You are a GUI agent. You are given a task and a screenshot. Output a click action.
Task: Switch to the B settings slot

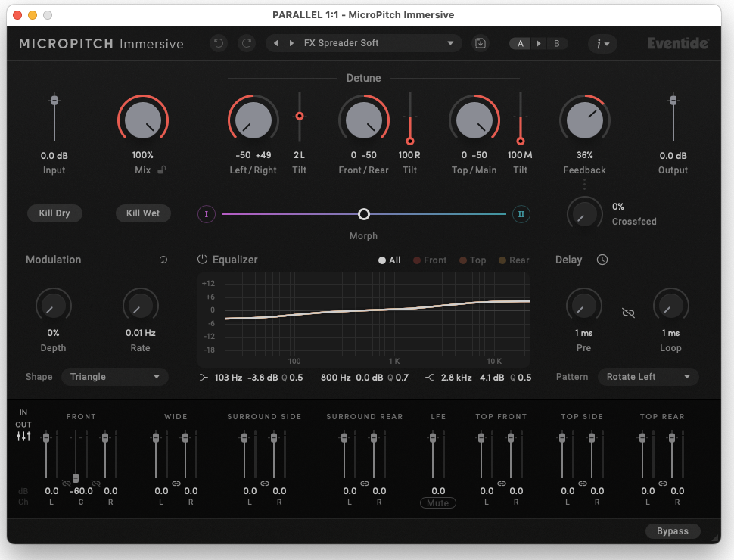557,44
